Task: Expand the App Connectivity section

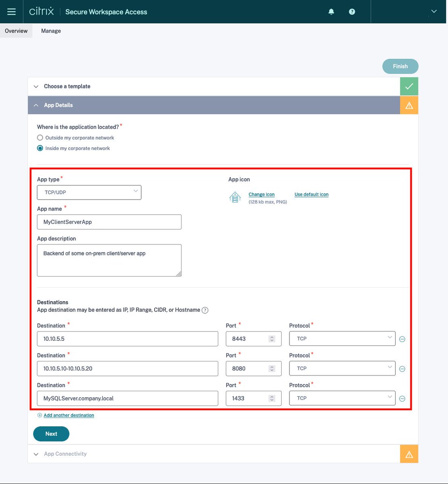Action: pyautogui.click(x=214, y=454)
